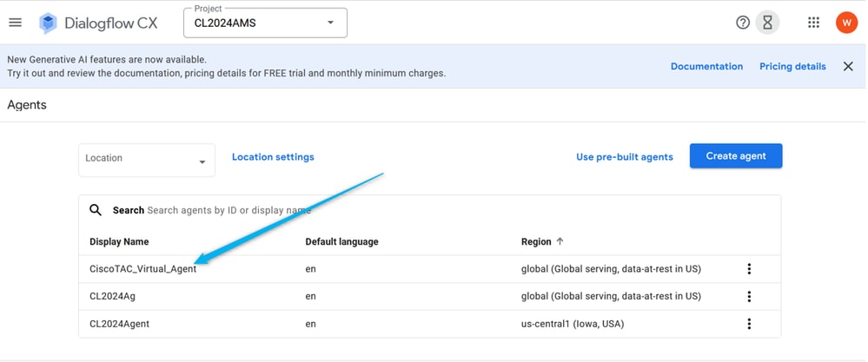868x362 pixels.
Task: Open more options for CL2024Ag
Action: click(749, 296)
